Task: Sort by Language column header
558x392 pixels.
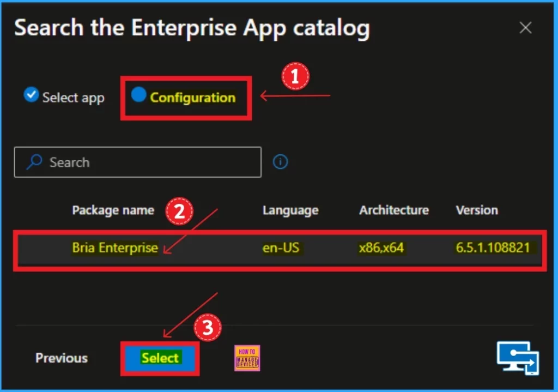Action: 290,210
